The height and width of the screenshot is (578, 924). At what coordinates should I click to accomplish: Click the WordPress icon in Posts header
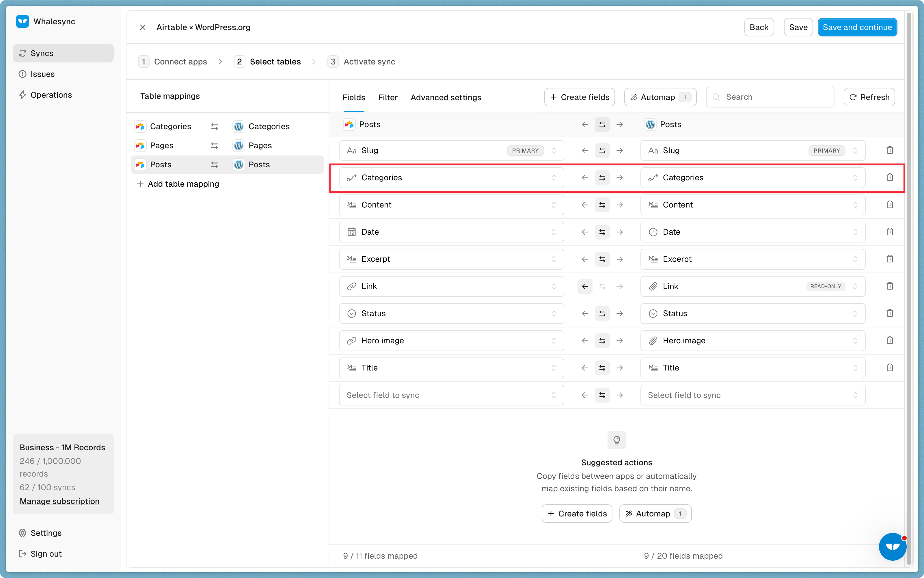(x=650, y=125)
